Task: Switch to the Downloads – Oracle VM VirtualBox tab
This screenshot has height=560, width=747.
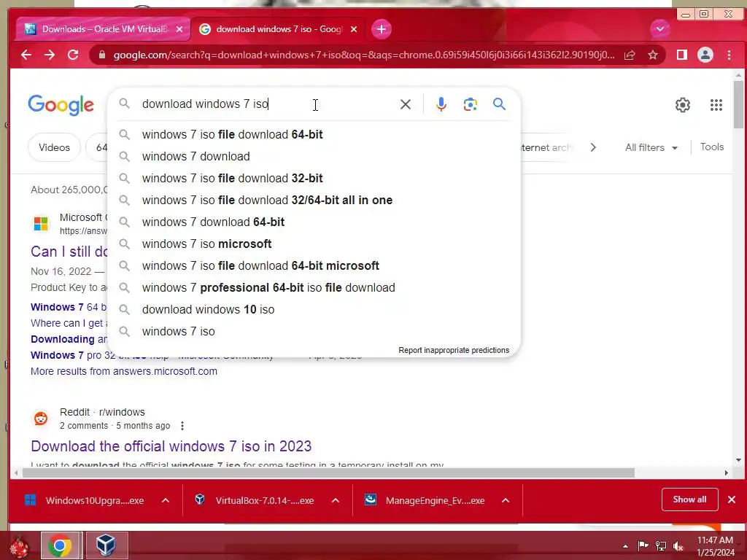Action: (x=104, y=29)
